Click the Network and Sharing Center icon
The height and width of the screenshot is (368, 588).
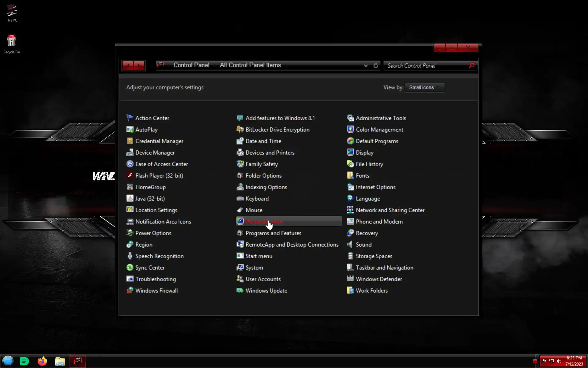350,210
